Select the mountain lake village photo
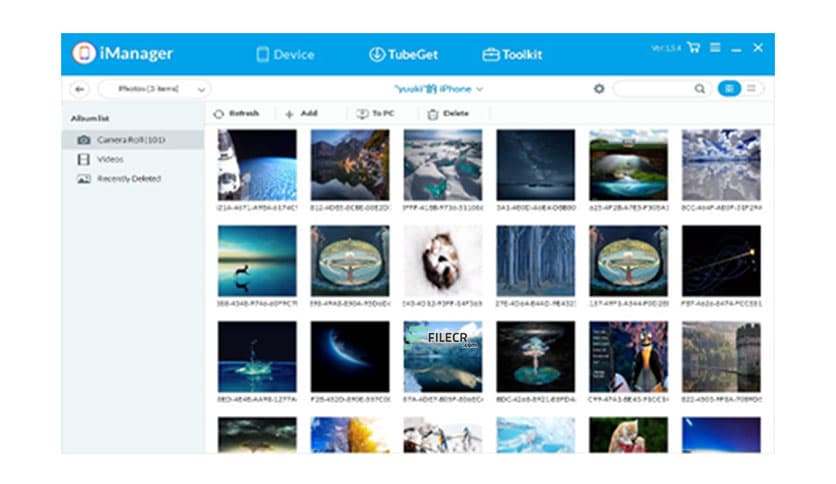 coord(350,165)
